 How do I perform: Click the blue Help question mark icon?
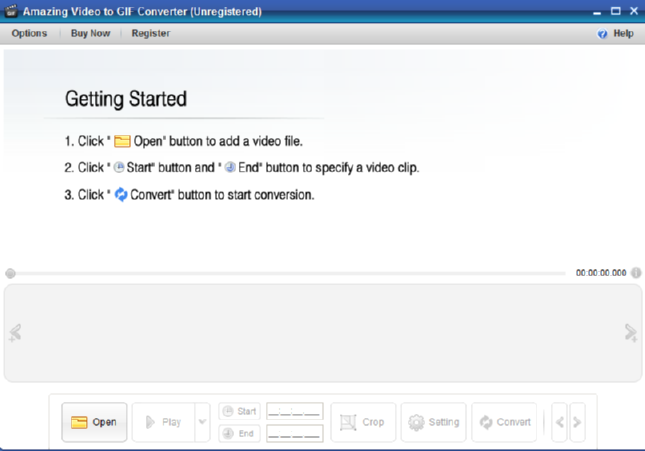602,34
